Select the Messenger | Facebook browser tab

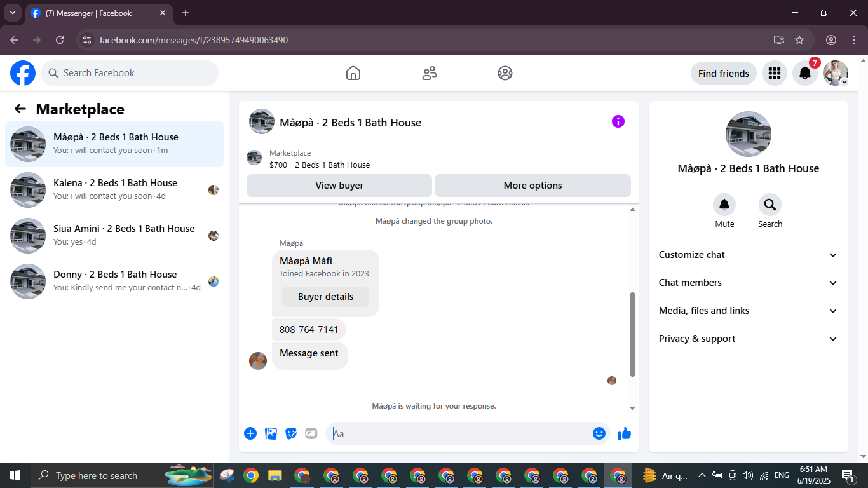tap(98, 13)
